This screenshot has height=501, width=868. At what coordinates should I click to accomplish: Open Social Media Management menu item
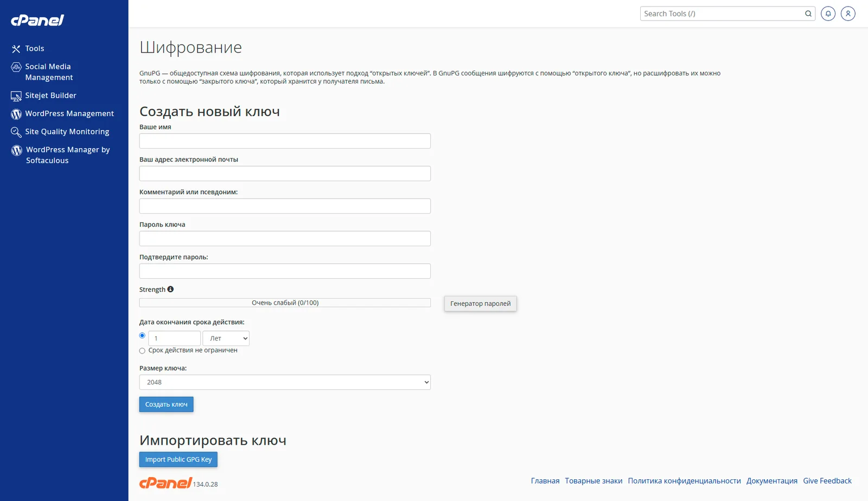[49, 72]
